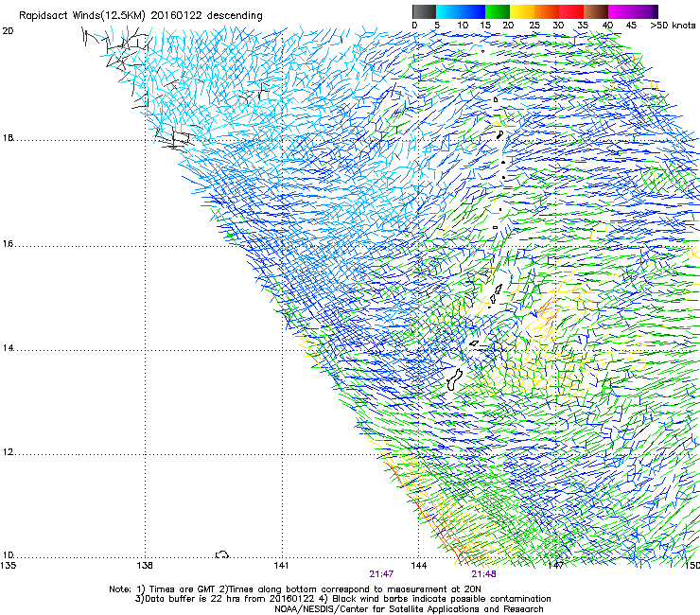Select the orange 25-30 knots legend swatch

point(547,11)
